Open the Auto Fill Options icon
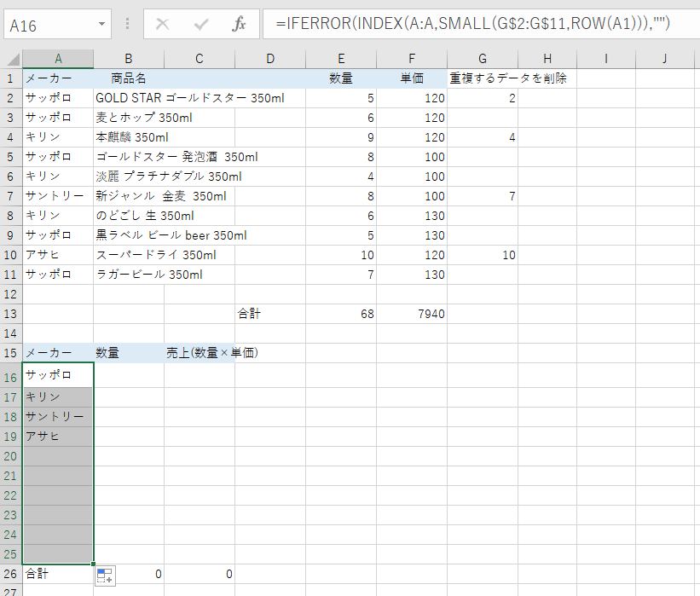700x596 pixels. [x=105, y=576]
